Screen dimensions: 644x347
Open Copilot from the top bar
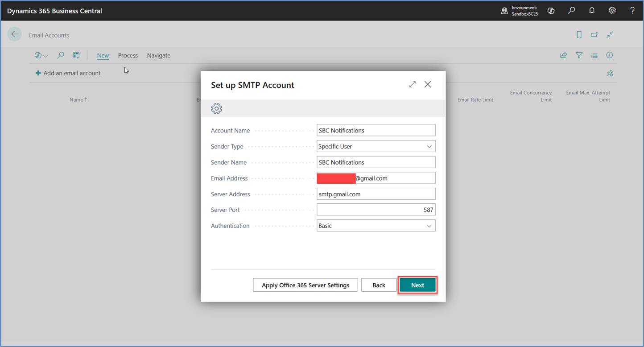pyautogui.click(x=551, y=11)
